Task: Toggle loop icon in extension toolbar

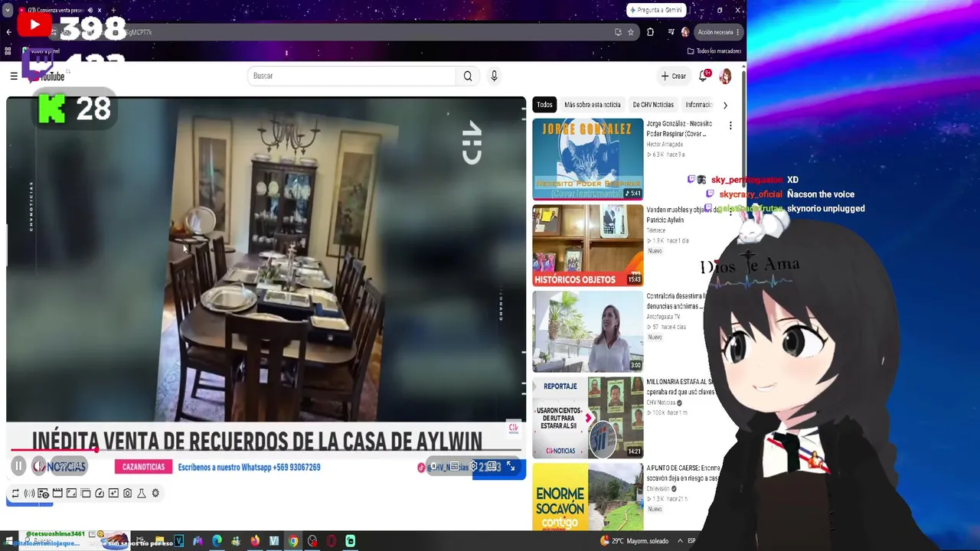Action: tap(15, 494)
